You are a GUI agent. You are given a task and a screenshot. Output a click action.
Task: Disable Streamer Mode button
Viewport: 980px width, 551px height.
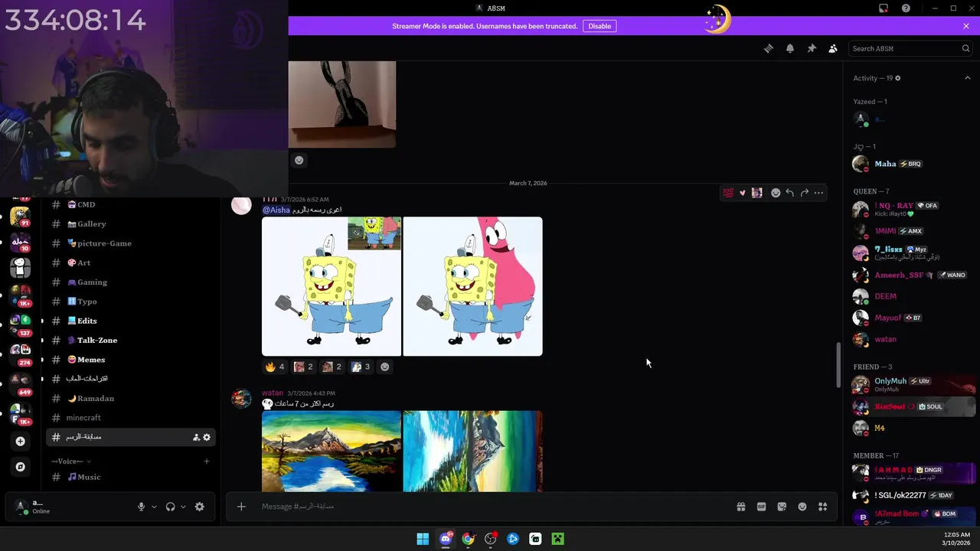click(599, 26)
